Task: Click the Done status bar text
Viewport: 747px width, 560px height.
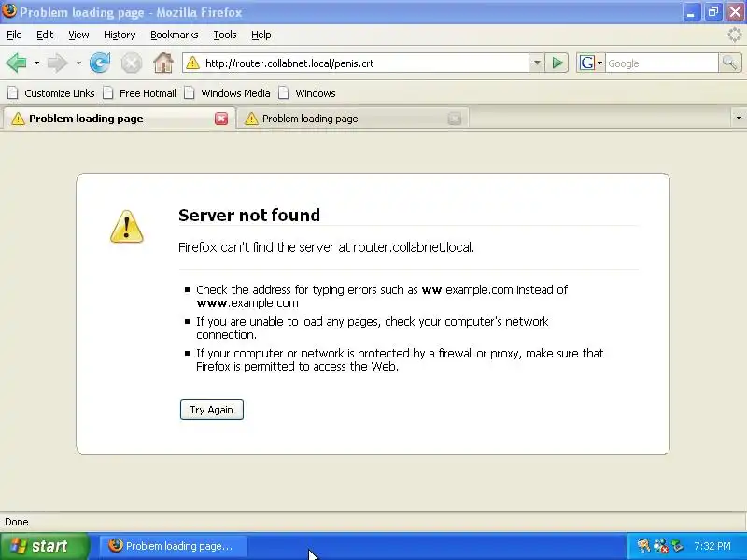Action: 17,522
